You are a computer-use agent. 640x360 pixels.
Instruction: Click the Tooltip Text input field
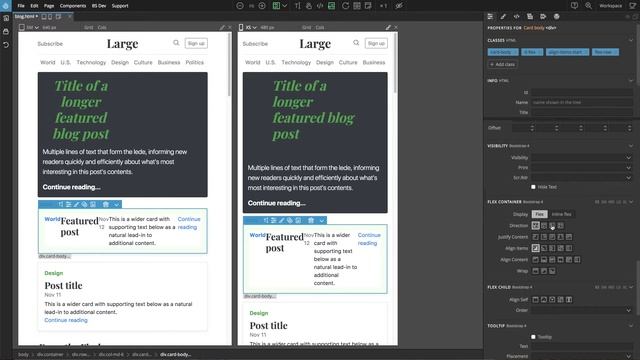click(x=582, y=346)
